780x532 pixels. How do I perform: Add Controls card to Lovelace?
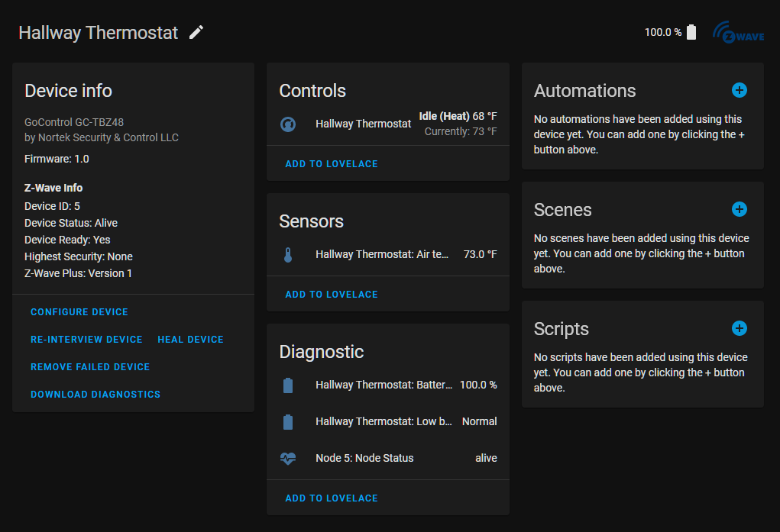(332, 164)
